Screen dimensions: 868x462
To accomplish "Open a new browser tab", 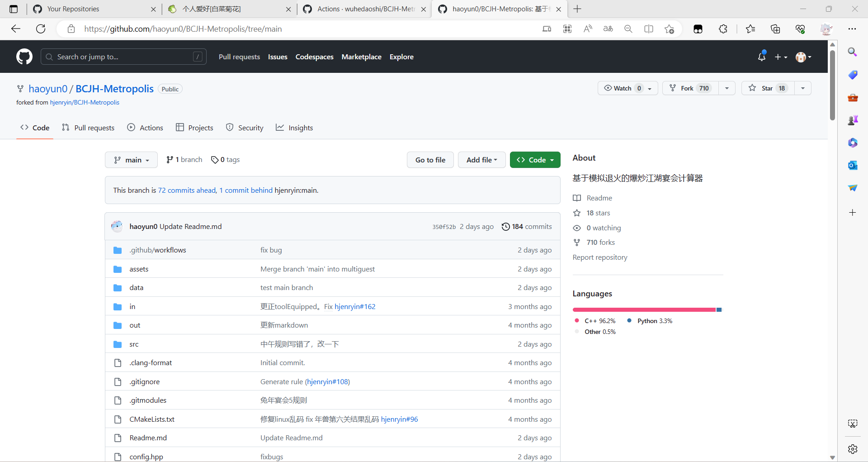I will point(577,9).
